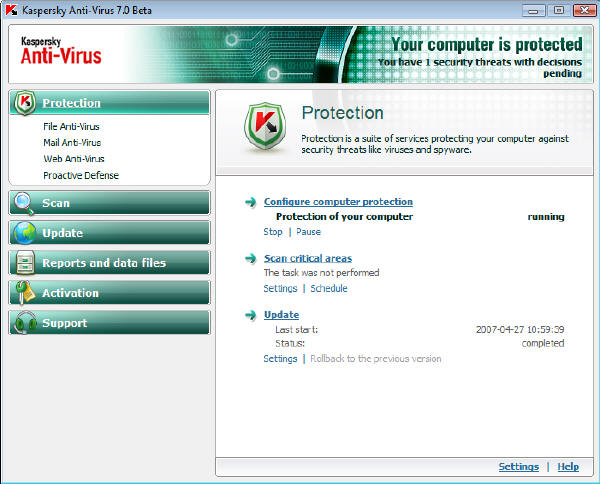This screenshot has height=484, width=600.
Task: Stop computer protection
Action: pos(273,232)
